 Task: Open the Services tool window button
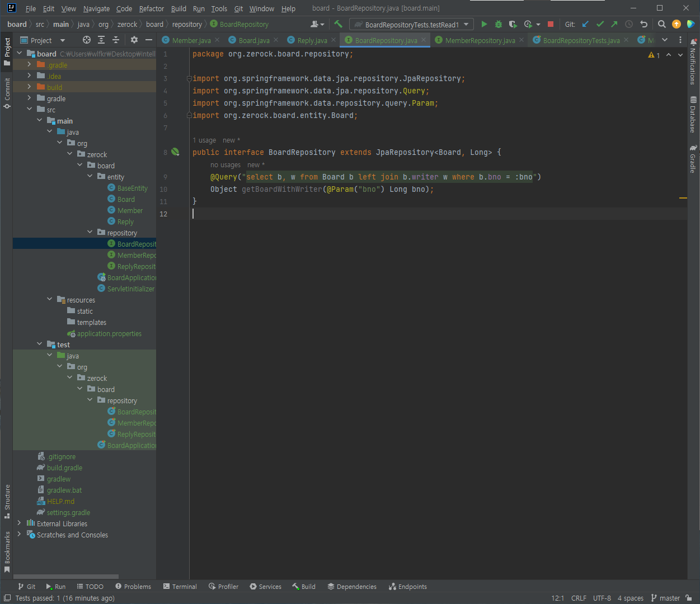(x=265, y=587)
